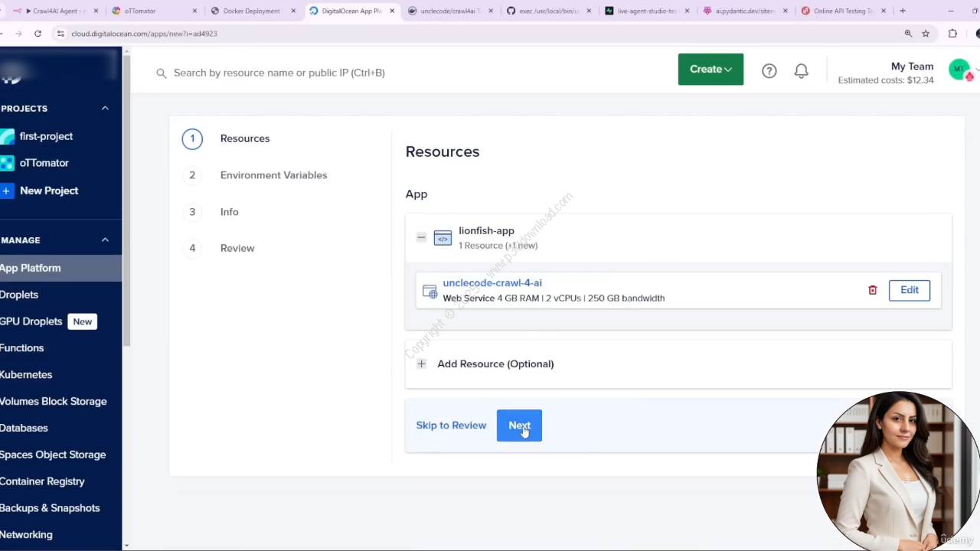Viewport: 980px width, 551px height.
Task: Click Edit for unclecode-crawl-4-ai resource
Action: click(910, 290)
